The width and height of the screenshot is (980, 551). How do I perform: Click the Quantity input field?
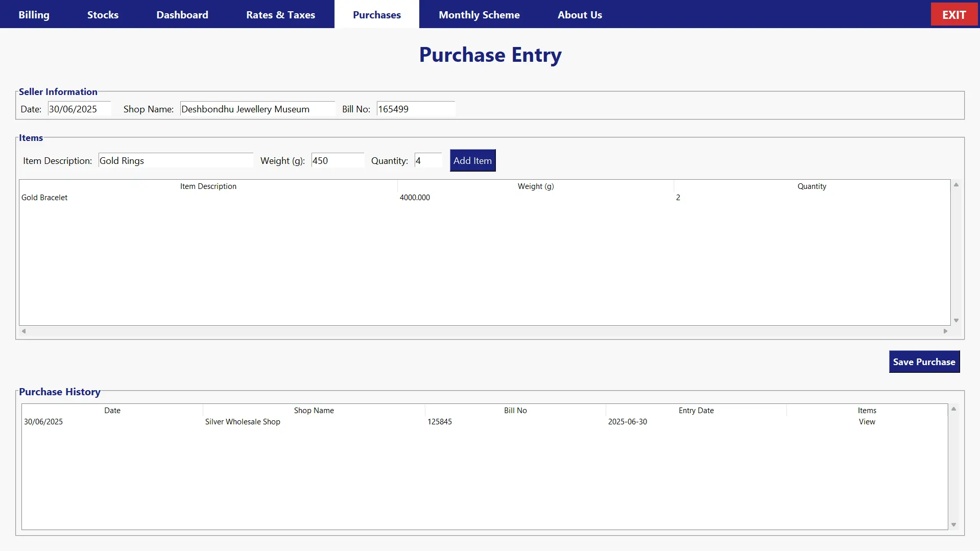427,160
